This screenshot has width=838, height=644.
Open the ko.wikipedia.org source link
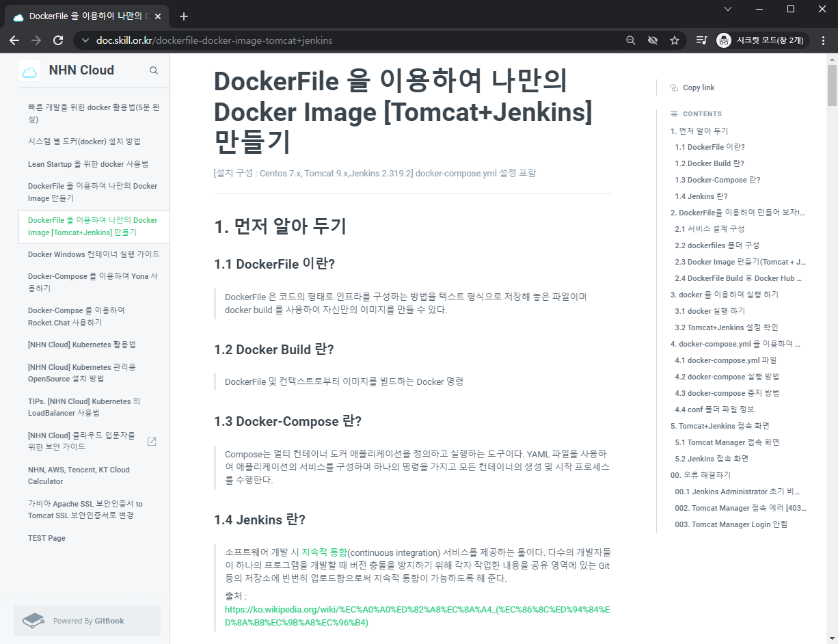(x=418, y=615)
